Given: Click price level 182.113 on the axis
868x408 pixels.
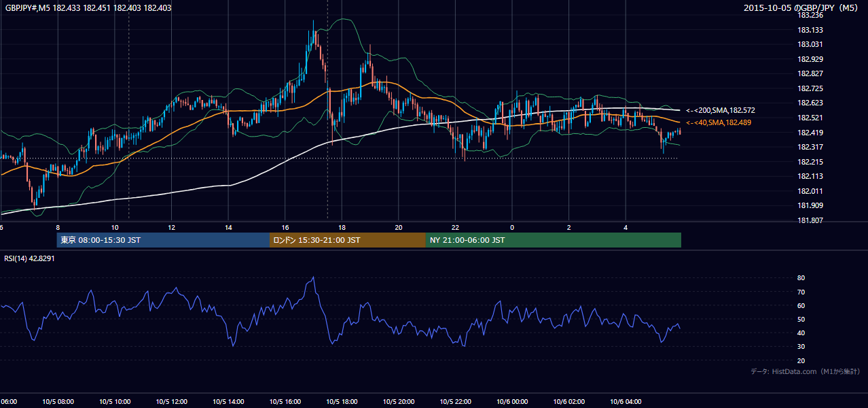Looking at the screenshot, I should click(x=810, y=176).
